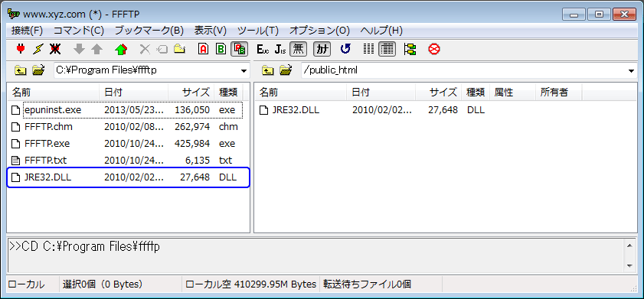Sort remote files by 日付 column
Image resolution: width=644 pixels, height=299 pixels.
(x=381, y=93)
